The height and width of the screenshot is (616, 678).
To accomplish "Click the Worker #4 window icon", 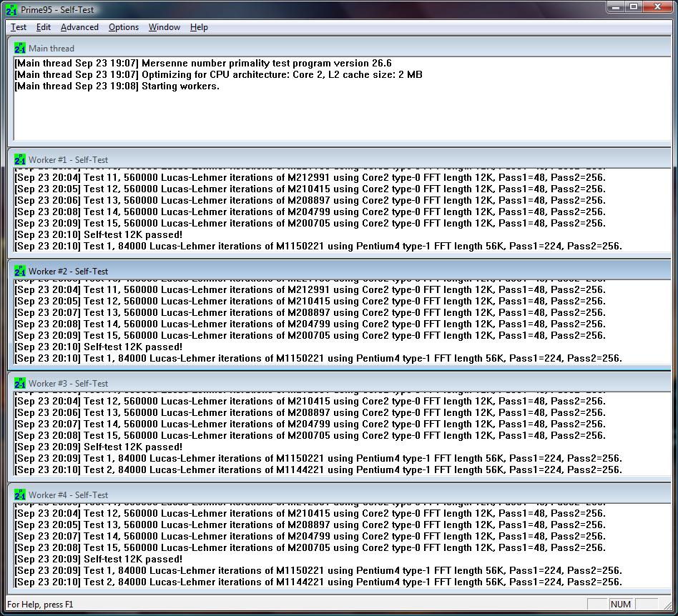I will 20,495.
